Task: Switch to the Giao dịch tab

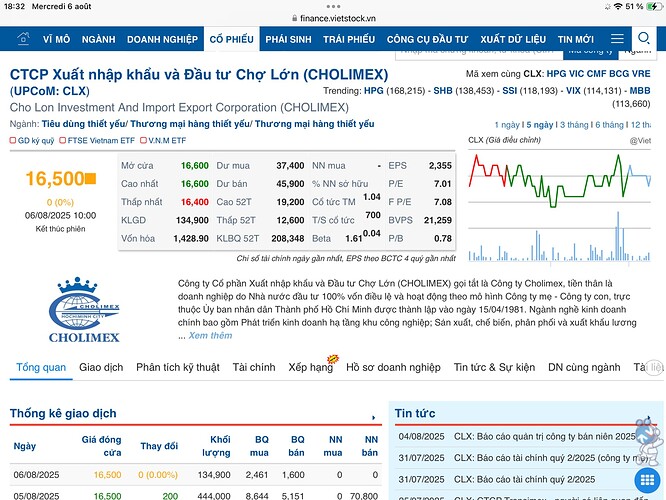Action: click(101, 367)
